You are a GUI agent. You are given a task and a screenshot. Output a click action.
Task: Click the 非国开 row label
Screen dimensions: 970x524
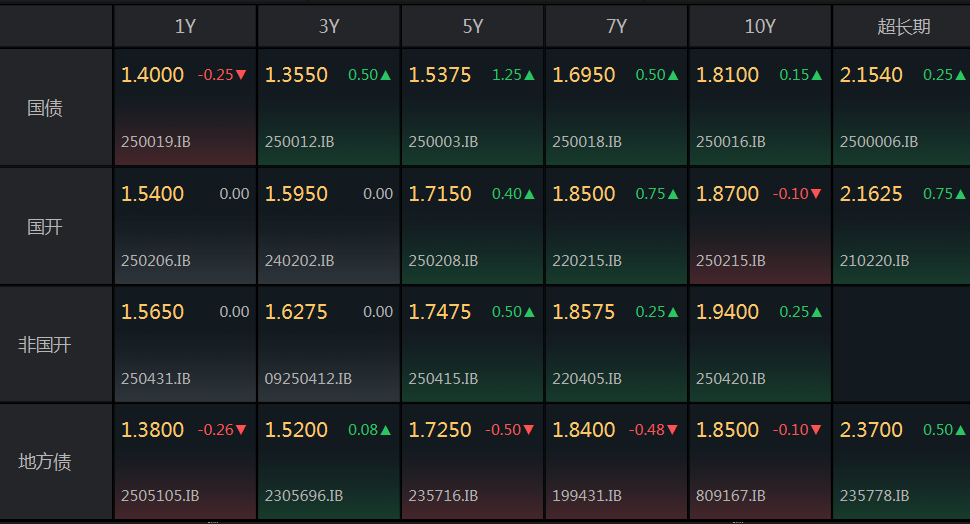click(x=45, y=345)
